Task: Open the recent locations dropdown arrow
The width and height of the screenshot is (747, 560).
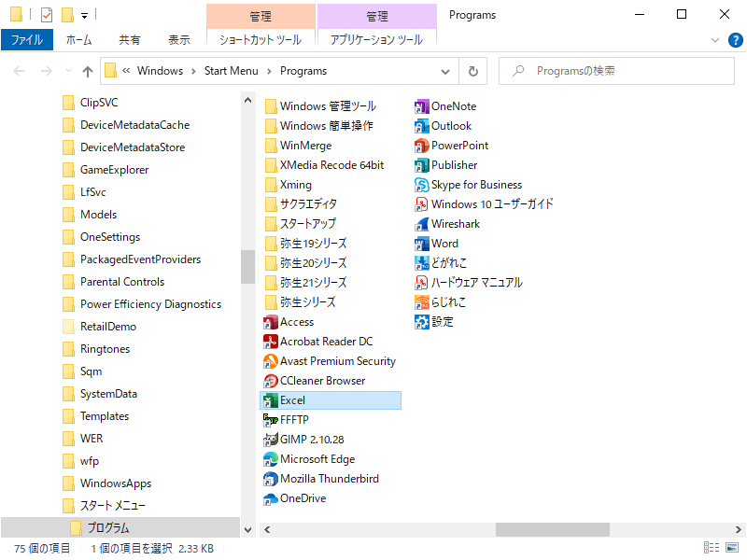Action: tap(68, 71)
